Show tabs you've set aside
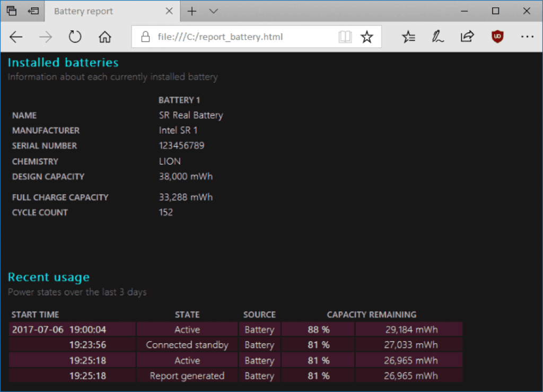The height and width of the screenshot is (392, 543). click(12, 11)
